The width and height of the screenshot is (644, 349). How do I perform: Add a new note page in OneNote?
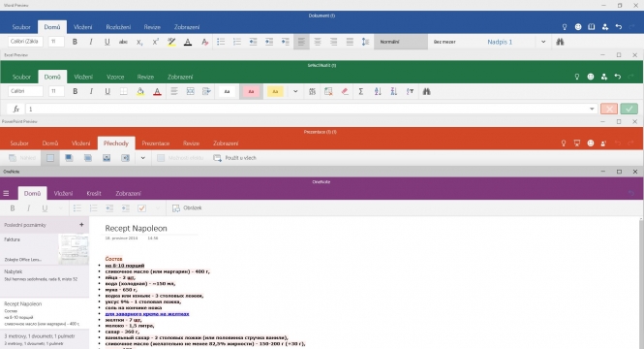click(81, 225)
